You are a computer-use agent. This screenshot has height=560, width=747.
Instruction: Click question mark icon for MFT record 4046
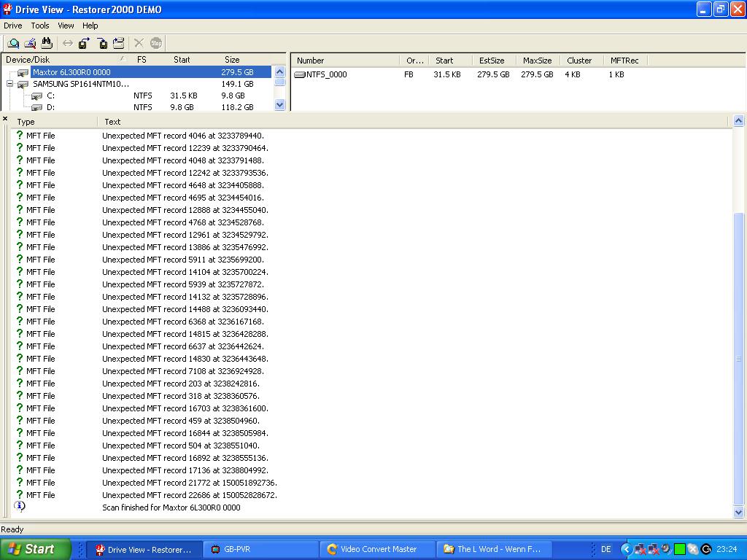20,135
